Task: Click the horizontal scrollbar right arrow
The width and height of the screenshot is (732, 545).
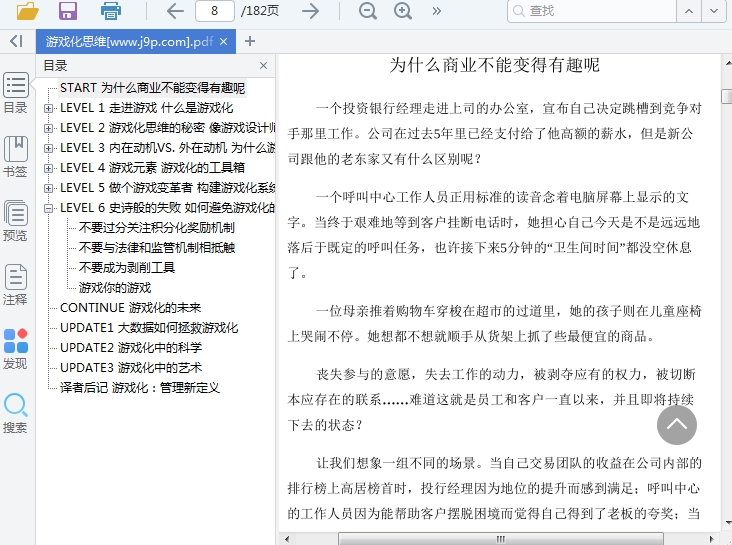Action: coord(711,539)
